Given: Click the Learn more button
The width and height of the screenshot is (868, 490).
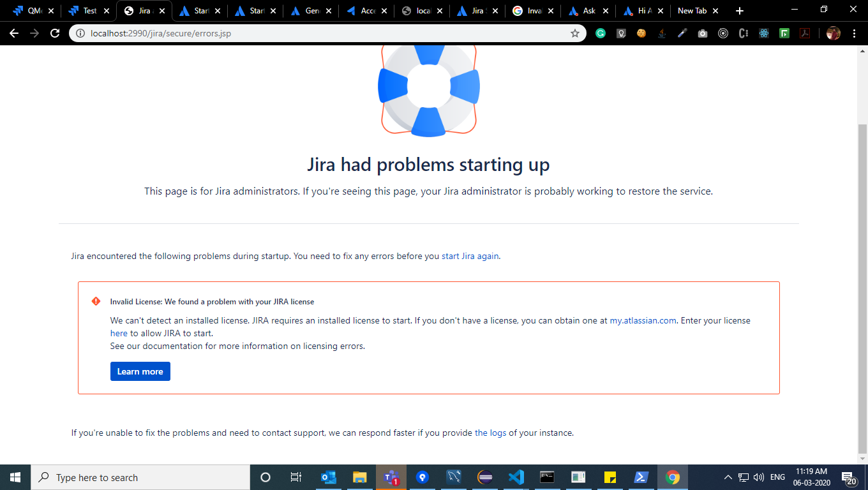Looking at the screenshot, I should click(x=140, y=371).
